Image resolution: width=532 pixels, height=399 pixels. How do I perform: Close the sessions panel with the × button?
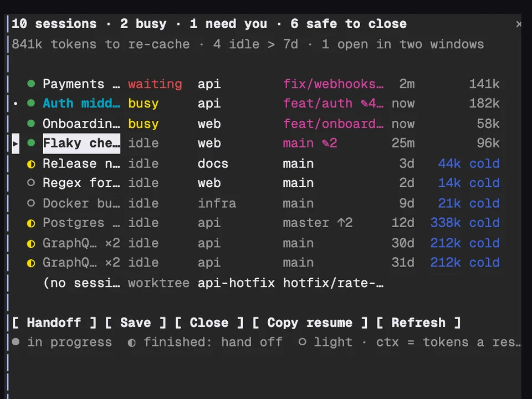pos(519,24)
